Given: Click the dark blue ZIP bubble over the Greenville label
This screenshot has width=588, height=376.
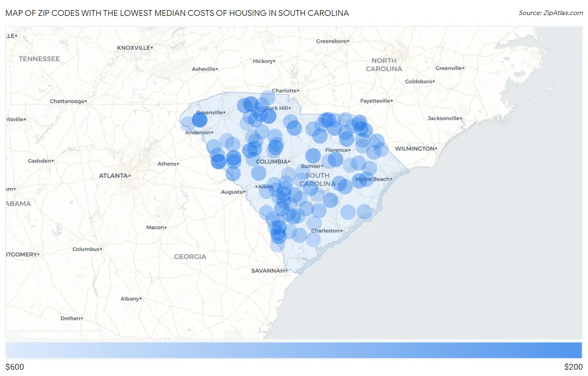Looking at the screenshot, I should [x=199, y=120].
